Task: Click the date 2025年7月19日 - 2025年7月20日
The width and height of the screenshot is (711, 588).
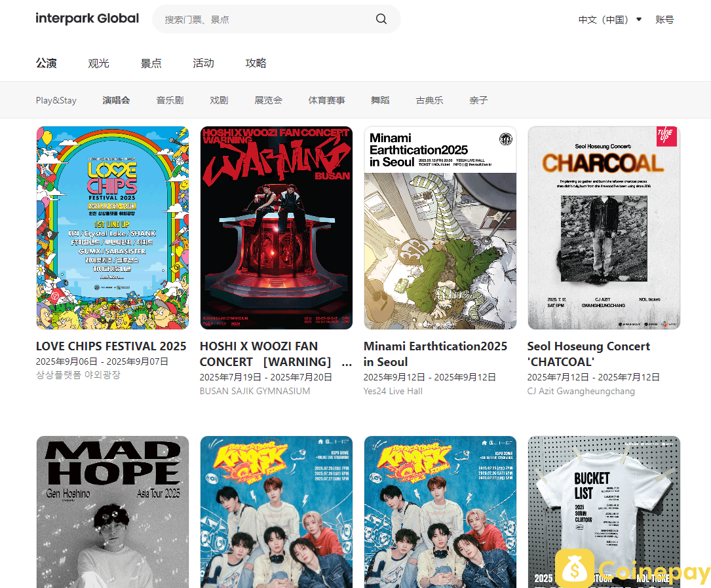Action: 265,377
